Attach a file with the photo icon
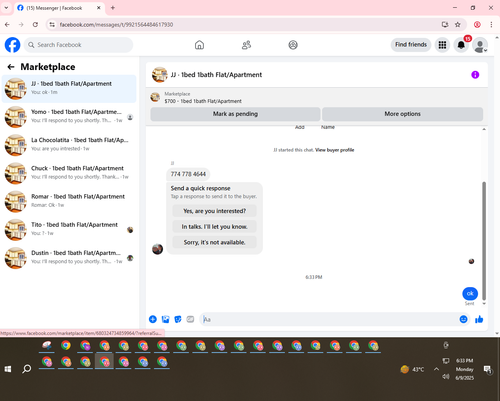500x401 pixels. point(165,319)
